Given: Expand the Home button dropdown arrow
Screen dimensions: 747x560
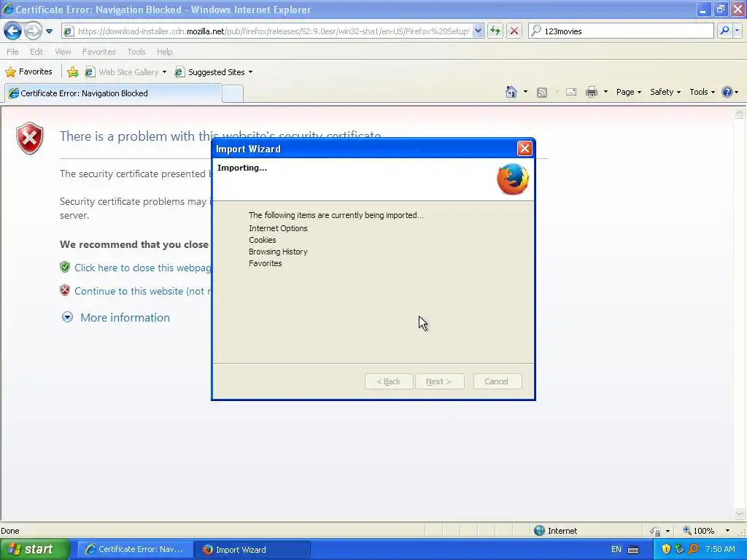Looking at the screenshot, I should [525, 92].
